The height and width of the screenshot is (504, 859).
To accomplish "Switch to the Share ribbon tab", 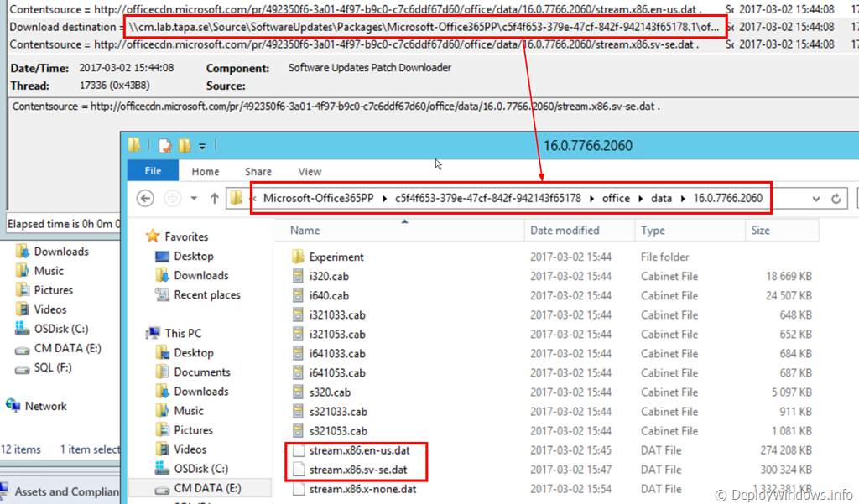I will click(258, 171).
